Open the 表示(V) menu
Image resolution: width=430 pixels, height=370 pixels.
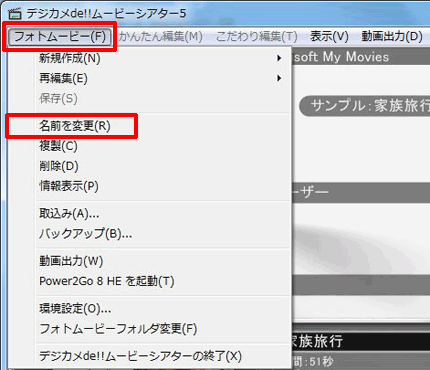click(x=329, y=36)
